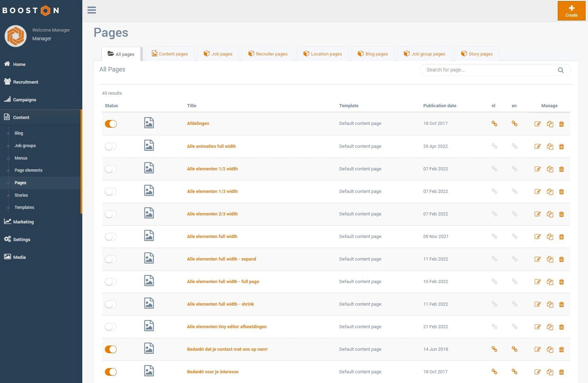The width and height of the screenshot is (588, 383).
Task: Open the Blog pages tab
Action: pyautogui.click(x=373, y=54)
